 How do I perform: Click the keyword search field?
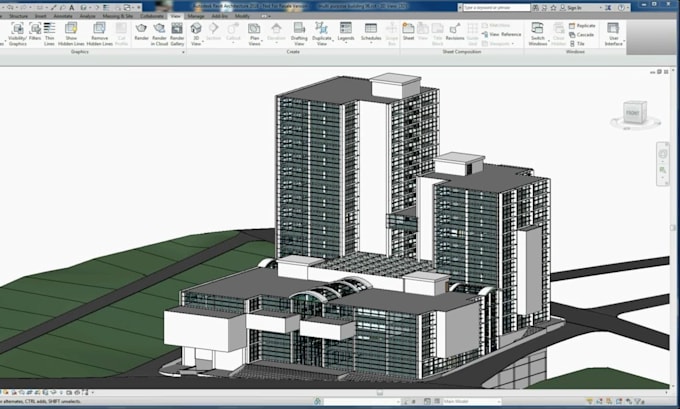click(x=497, y=8)
